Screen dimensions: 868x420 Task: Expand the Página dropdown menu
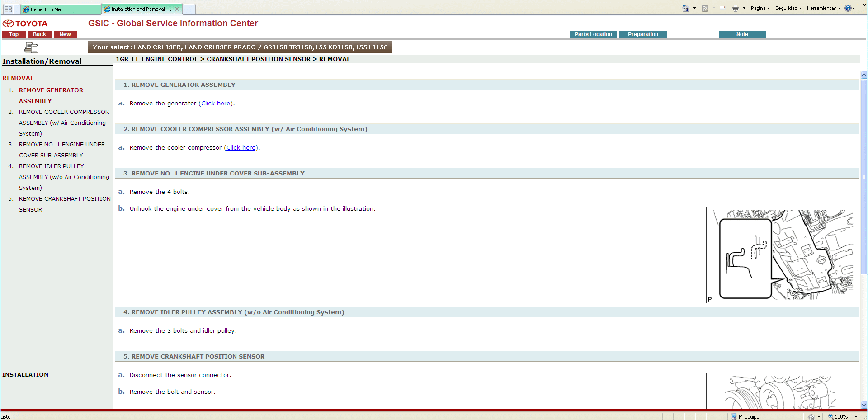pos(760,8)
